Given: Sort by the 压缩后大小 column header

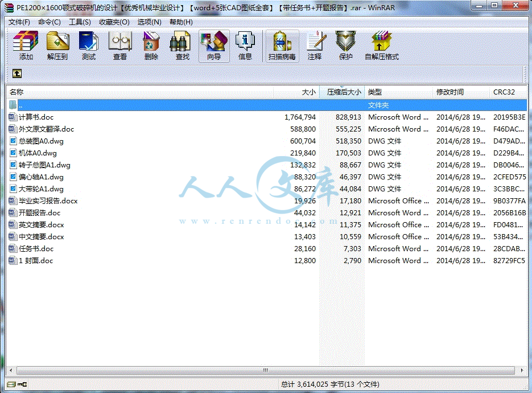Looking at the screenshot, I should 341,92.
